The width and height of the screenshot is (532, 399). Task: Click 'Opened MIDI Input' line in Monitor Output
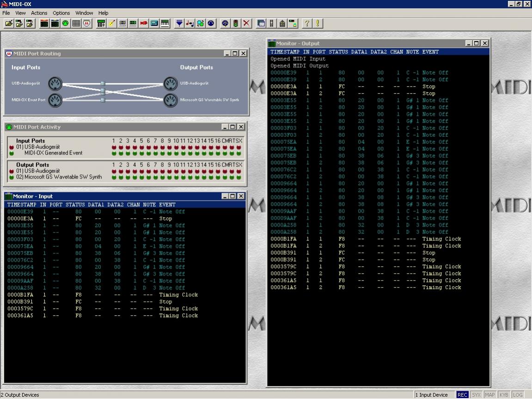[x=298, y=59]
